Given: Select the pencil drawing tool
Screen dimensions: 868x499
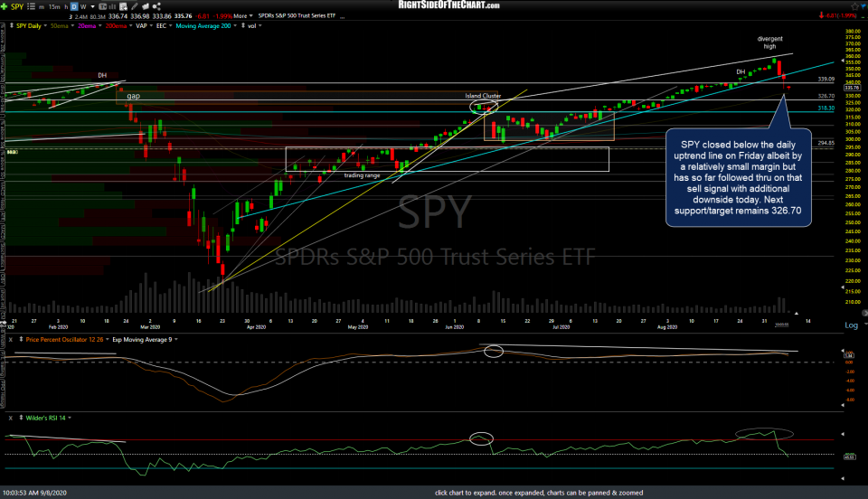Looking at the screenshot, I should click(135, 6).
